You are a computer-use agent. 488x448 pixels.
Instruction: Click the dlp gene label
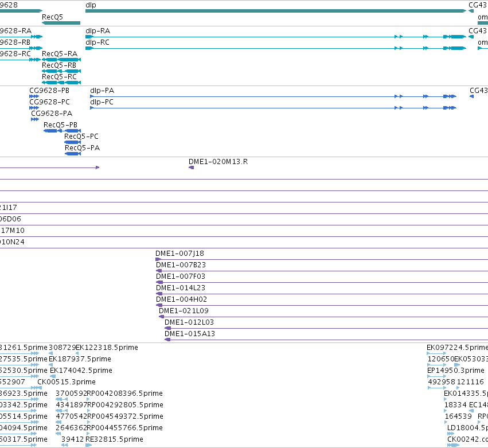91,5
